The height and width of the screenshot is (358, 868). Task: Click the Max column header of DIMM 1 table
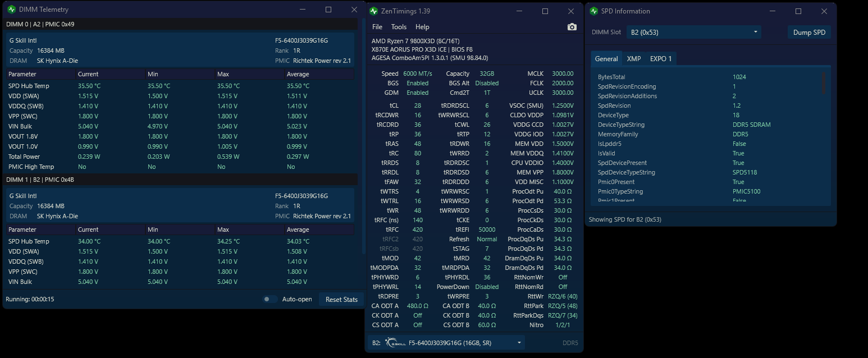[x=249, y=230]
